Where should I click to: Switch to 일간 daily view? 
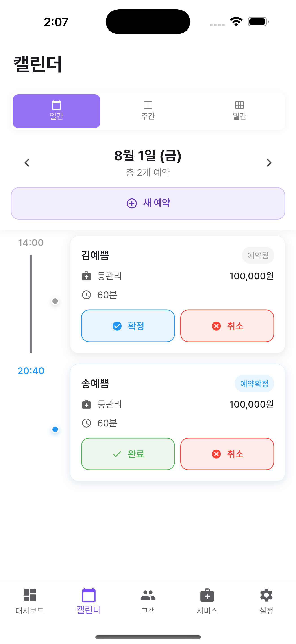[57, 111]
